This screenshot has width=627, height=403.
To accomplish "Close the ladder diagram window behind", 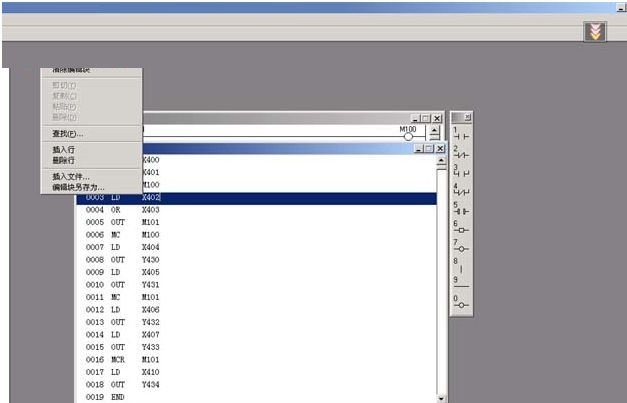I will pyautogui.click(x=437, y=118).
